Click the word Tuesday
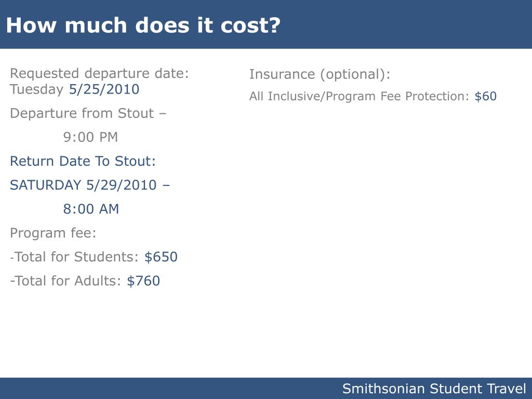Image resolution: width=532 pixels, height=399 pixels. click(37, 89)
